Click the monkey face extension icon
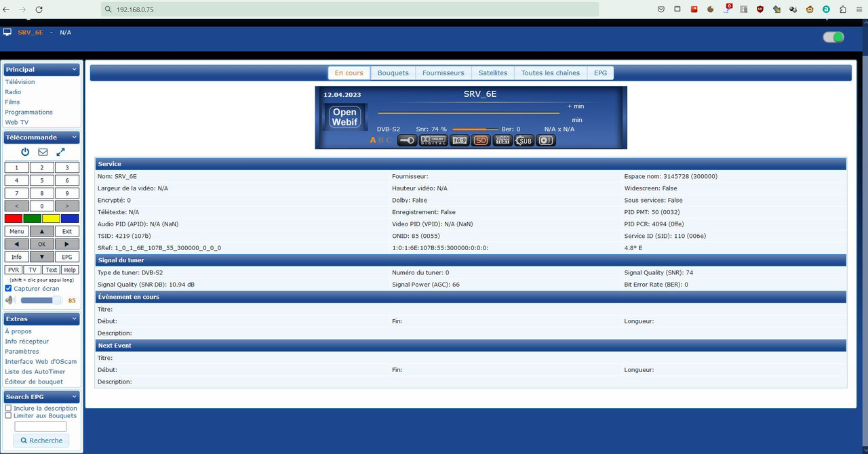Screen dimensions: 868x454 tap(810, 9)
